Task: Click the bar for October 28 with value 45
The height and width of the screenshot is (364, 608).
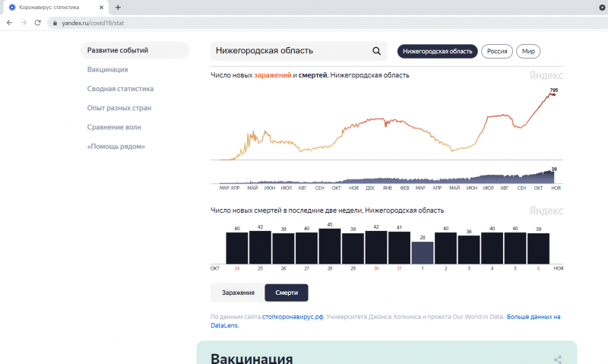Action: click(x=330, y=246)
